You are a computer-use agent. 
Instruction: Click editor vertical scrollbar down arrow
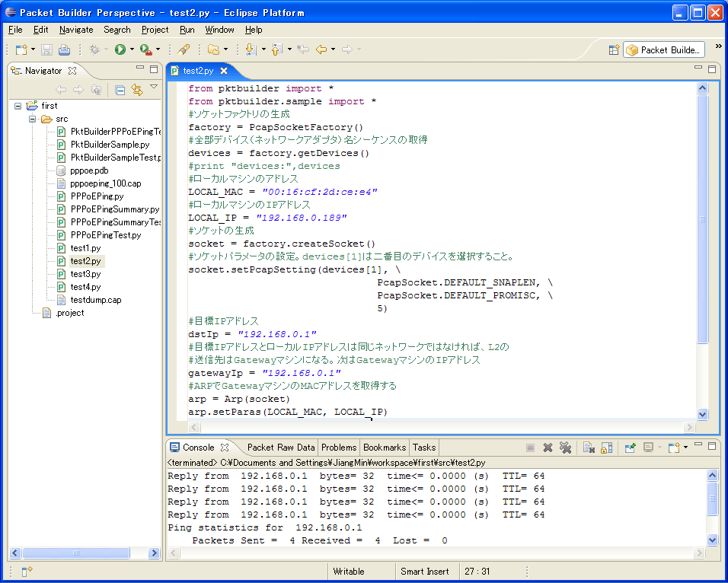tap(702, 415)
